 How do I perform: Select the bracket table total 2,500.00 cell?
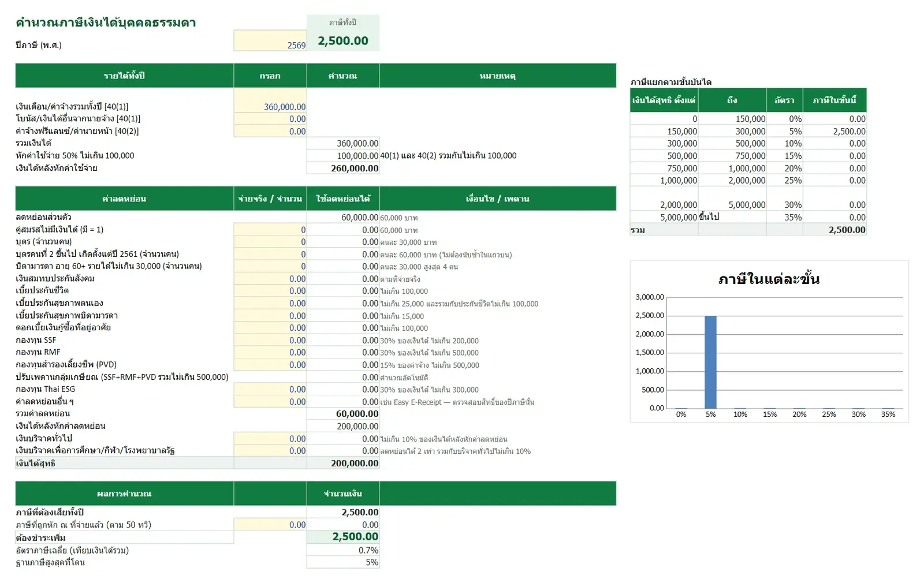(834, 230)
